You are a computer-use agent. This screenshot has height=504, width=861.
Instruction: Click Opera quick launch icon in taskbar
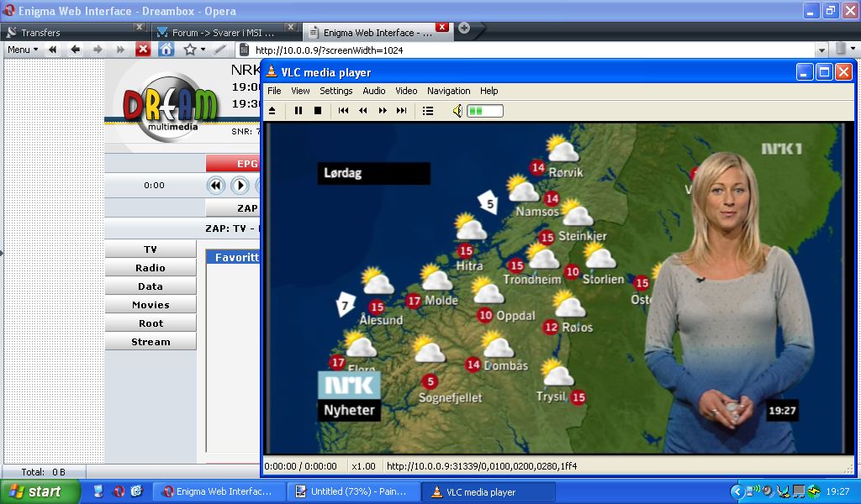[119, 491]
